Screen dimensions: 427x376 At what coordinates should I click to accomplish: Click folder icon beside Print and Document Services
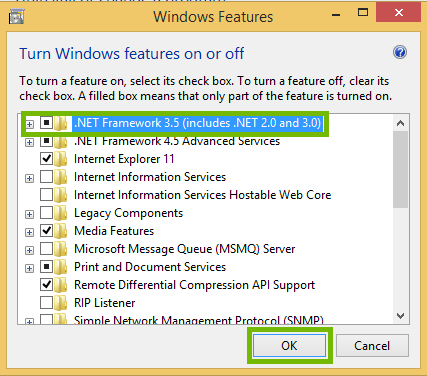(61, 267)
